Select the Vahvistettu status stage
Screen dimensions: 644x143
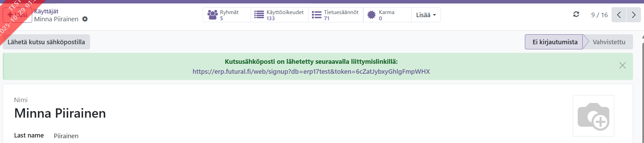609,42
